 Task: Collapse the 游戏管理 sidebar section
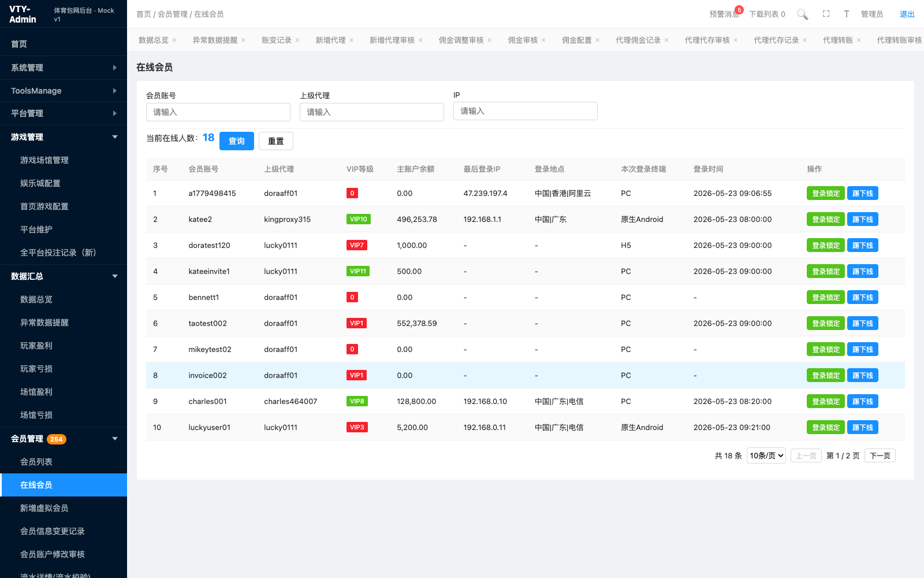(64, 137)
